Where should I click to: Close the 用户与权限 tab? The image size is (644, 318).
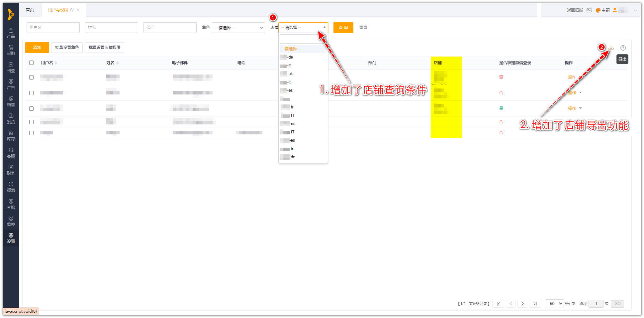click(78, 10)
